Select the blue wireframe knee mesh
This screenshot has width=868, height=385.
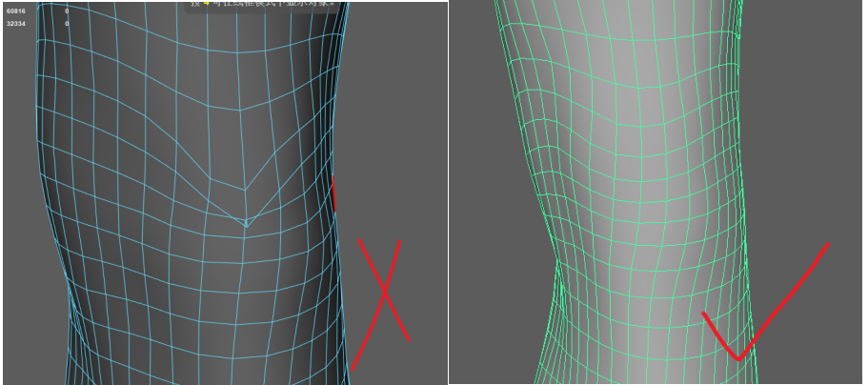[193, 193]
